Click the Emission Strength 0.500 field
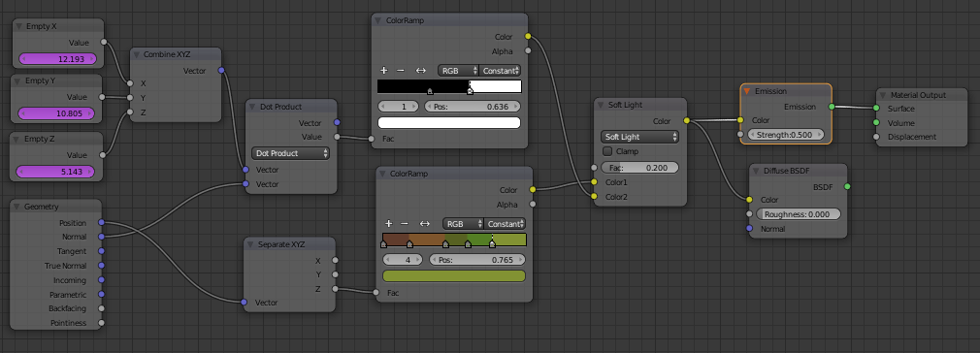The height and width of the screenshot is (353, 980). point(786,135)
